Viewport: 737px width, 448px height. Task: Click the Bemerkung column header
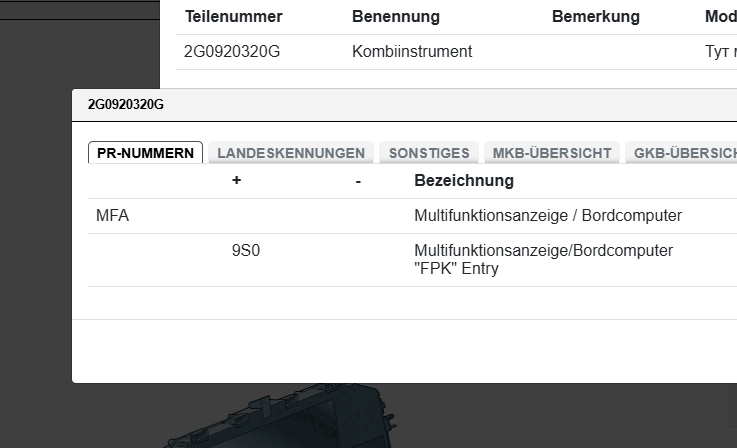click(x=596, y=17)
